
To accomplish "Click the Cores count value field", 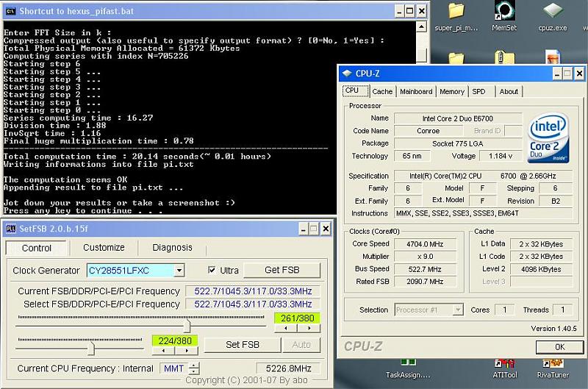I will click(x=505, y=310).
